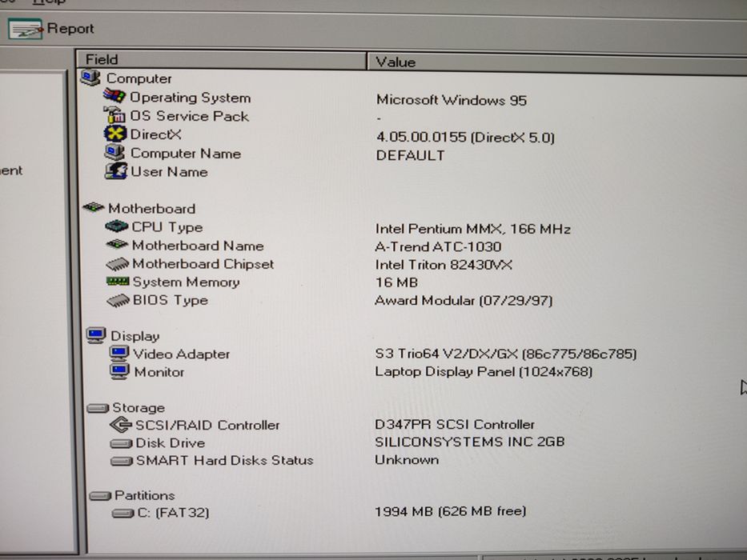This screenshot has height=560, width=747.
Task: Click the User Name icon
Action: pos(116,171)
